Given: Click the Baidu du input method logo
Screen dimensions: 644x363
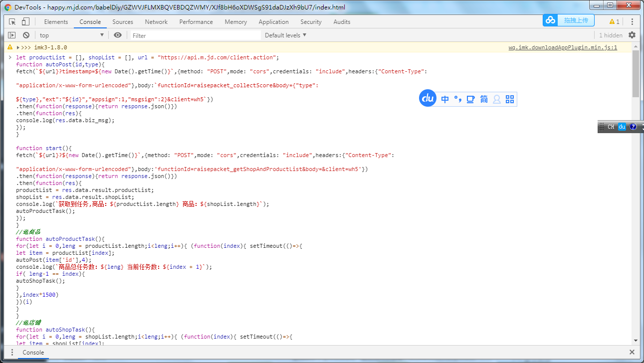Looking at the screenshot, I should (428, 99).
